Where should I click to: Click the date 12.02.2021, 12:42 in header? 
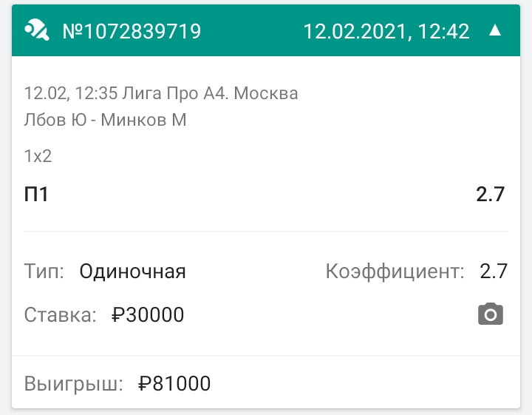pos(386,32)
